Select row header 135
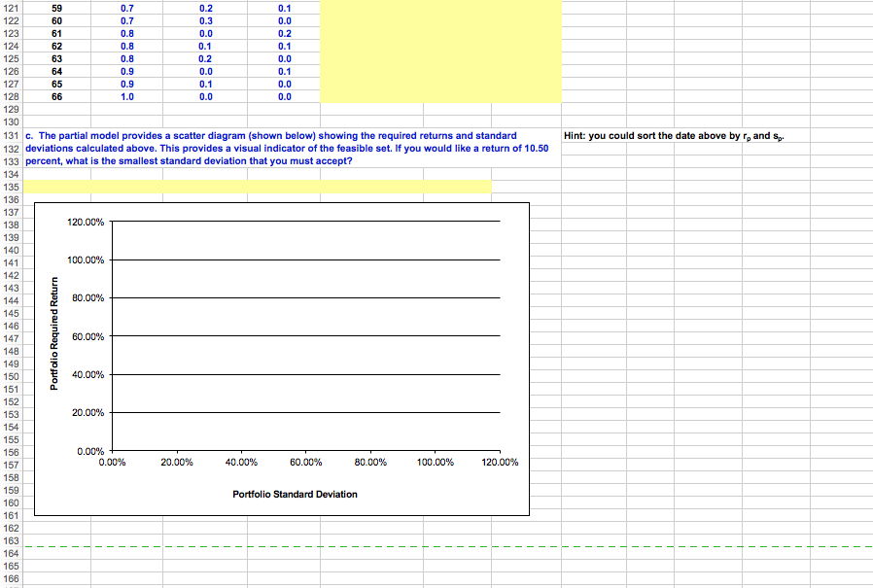Viewport: 873px width, 588px height. click(x=11, y=186)
